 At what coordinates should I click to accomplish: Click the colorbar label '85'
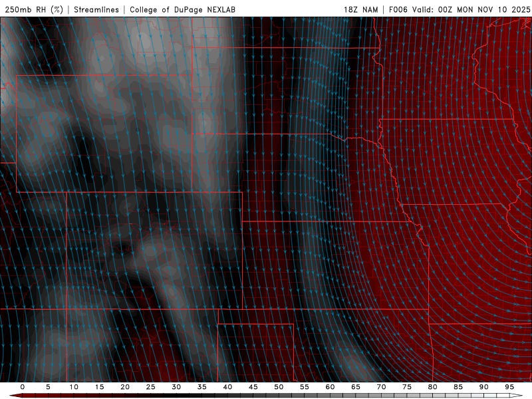tap(458, 387)
